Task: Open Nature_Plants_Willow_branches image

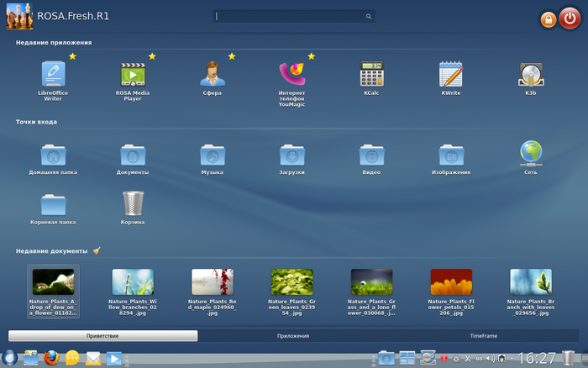Action: point(133,281)
